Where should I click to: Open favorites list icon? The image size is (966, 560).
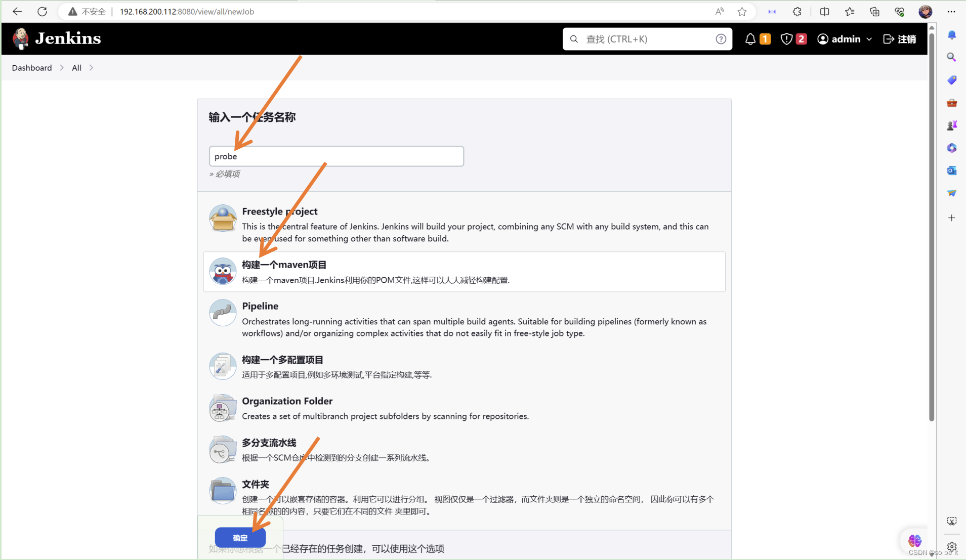[x=850, y=11]
